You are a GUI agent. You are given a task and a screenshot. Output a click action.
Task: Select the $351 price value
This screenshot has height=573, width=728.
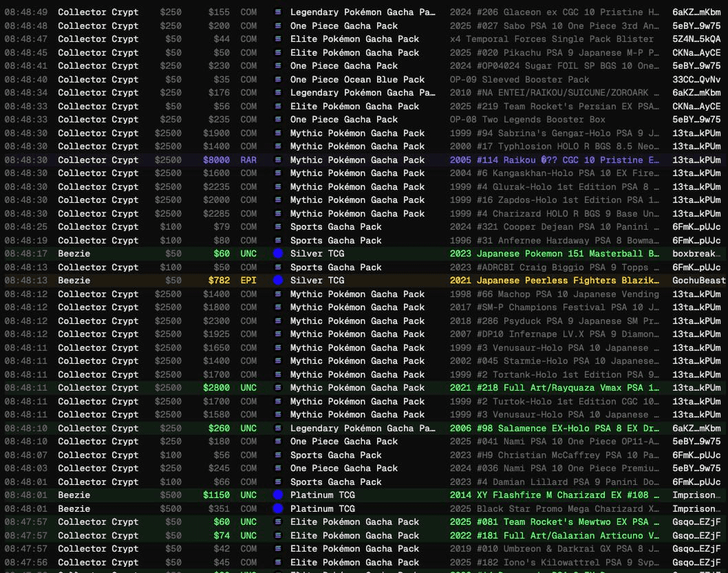click(219, 508)
